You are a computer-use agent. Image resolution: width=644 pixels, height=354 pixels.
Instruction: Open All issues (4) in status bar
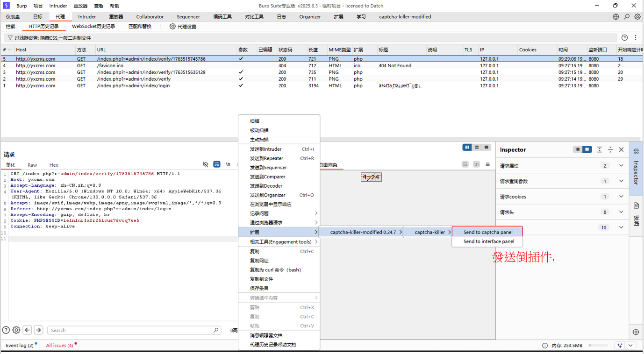point(59,346)
